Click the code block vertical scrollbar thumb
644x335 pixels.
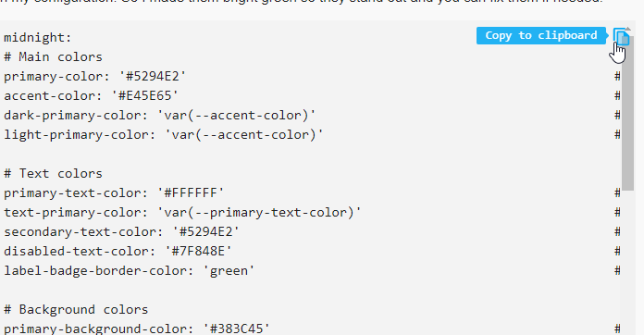(x=628, y=113)
